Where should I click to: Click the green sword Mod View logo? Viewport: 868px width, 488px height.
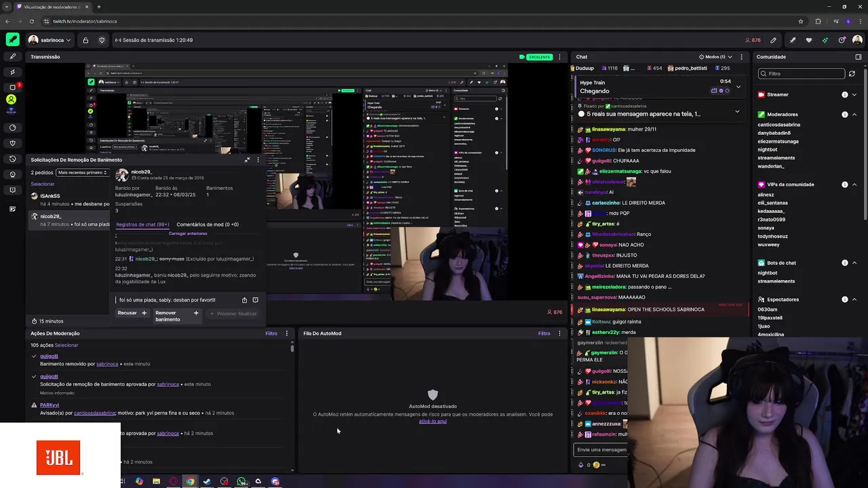point(12,40)
